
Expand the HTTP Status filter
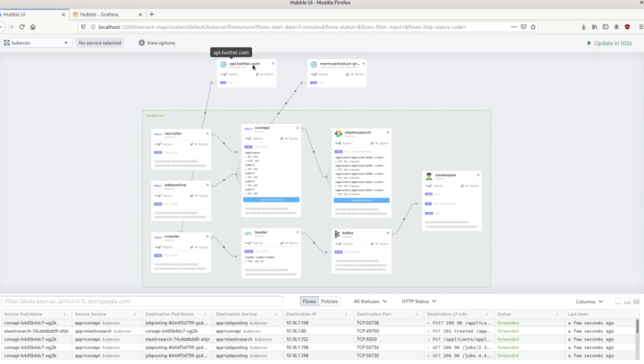(419, 301)
